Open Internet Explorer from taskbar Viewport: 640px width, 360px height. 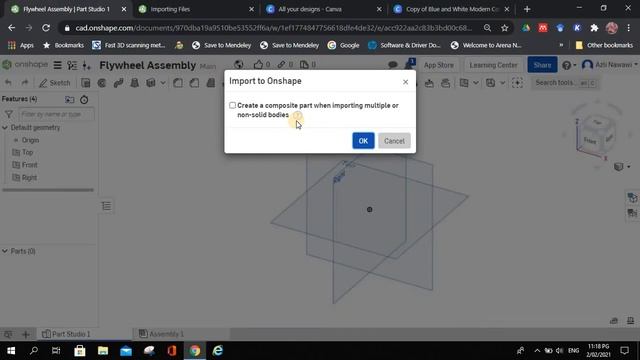click(218, 351)
